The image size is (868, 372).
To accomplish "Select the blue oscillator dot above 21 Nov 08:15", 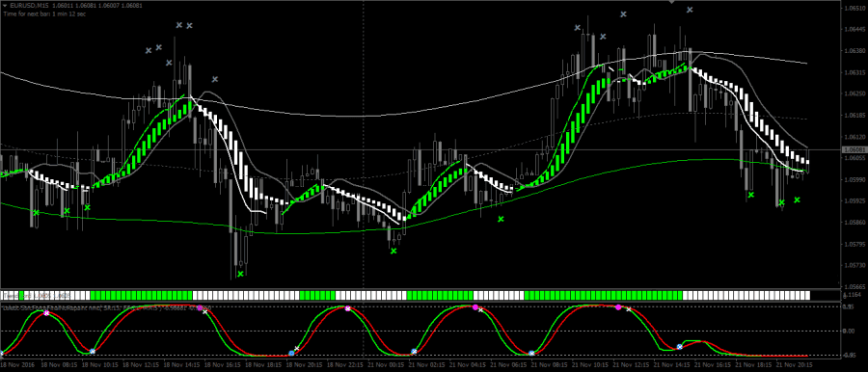I will (x=532, y=353).
